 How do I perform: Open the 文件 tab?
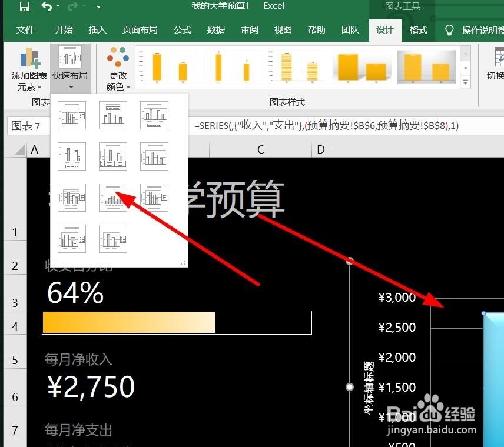coord(25,30)
